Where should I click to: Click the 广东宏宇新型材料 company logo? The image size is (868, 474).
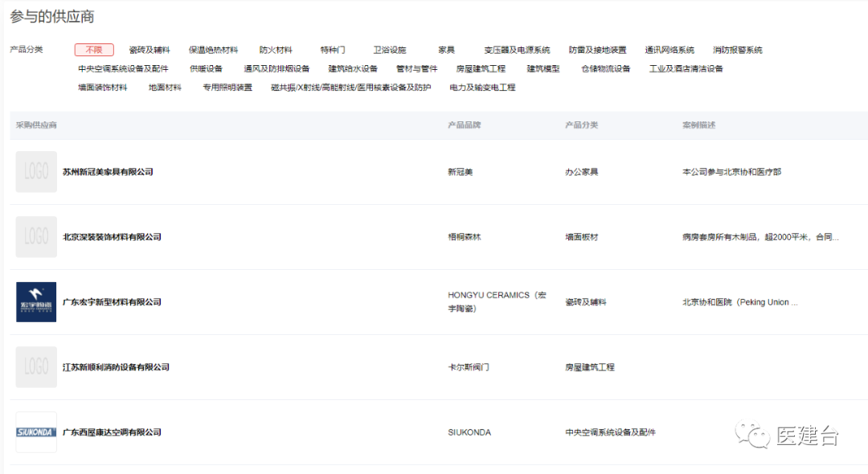click(x=36, y=303)
